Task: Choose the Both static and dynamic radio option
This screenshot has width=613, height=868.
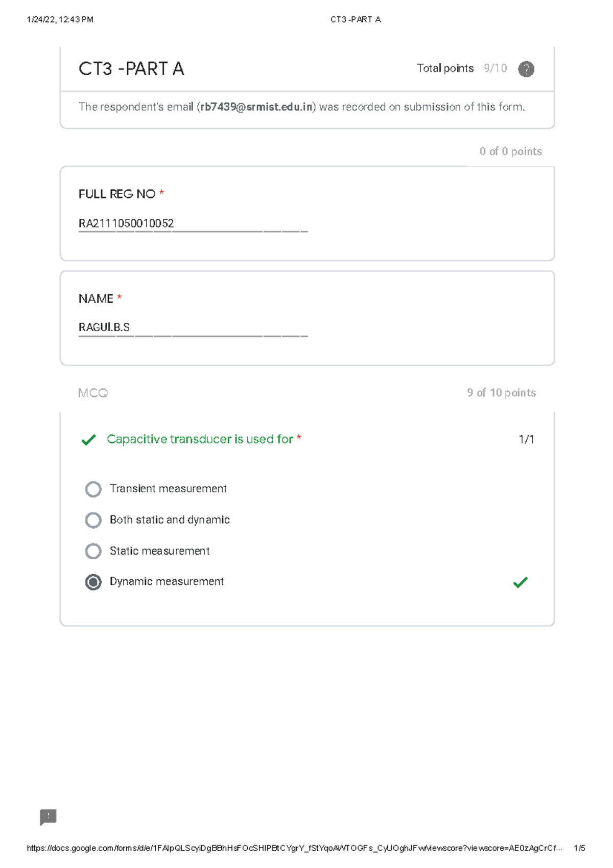Action: (93, 520)
